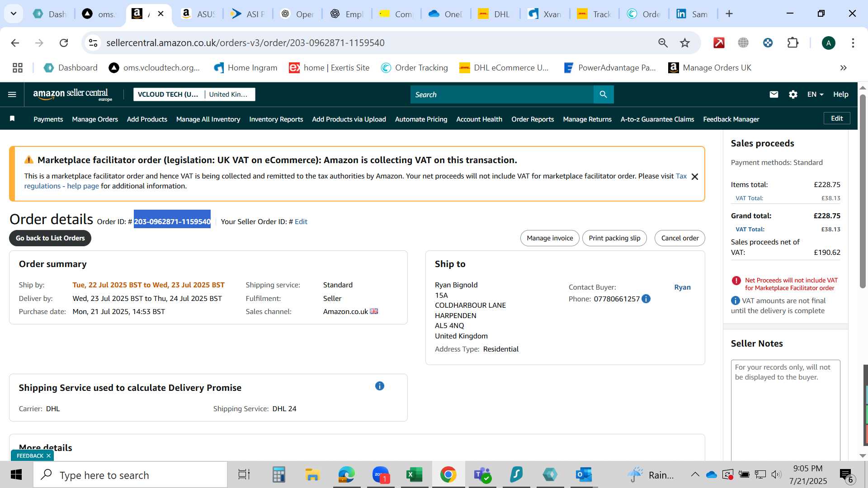868x488 pixels.
Task: Close the FEEDBACK tab widget
Action: point(48,456)
